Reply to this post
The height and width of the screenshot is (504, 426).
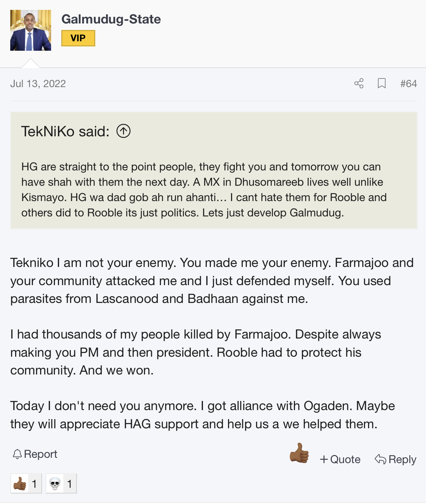(395, 459)
